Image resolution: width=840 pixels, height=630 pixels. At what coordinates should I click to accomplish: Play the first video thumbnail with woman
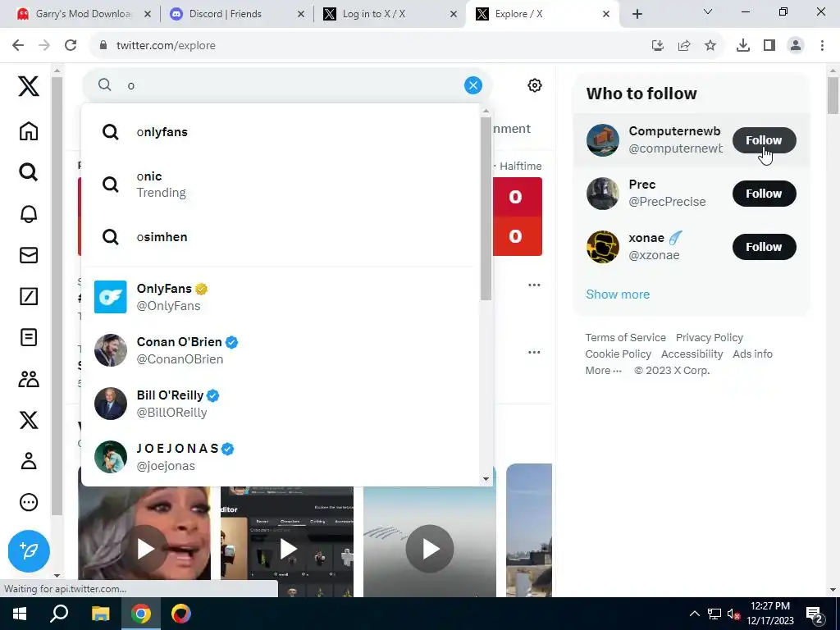click(144, 549)
